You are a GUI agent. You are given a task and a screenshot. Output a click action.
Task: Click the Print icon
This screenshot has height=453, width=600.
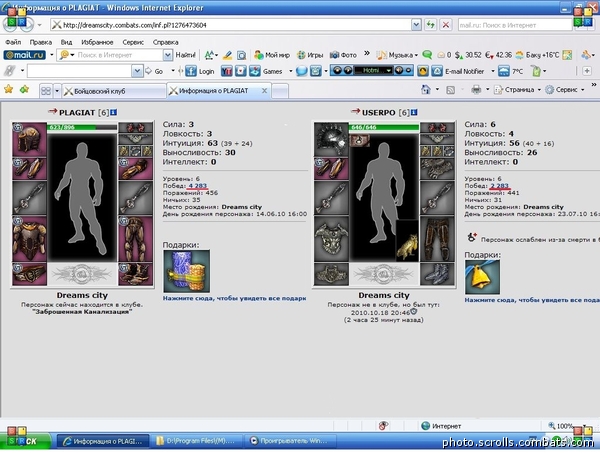tap(476, 90)
